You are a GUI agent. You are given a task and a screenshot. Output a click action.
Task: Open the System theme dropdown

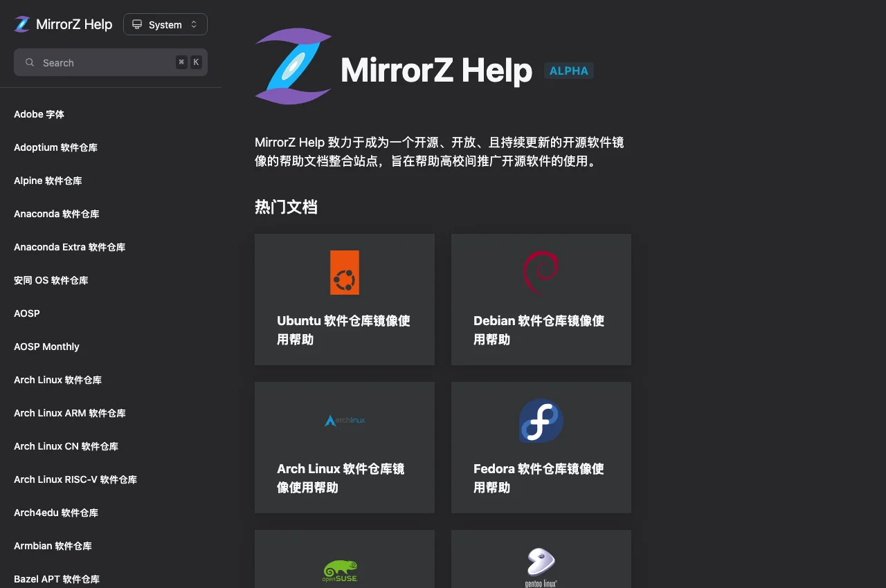[165, 24]
